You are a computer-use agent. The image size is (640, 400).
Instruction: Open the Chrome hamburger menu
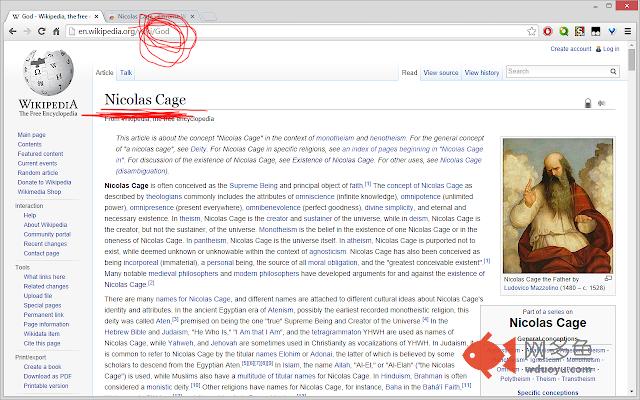tap(628, 31)
